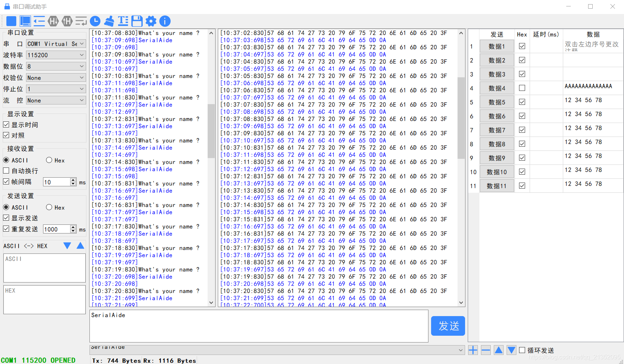Click the Tx: 744 Bytes status entry
The height and width of the screenshot is (364, 624).
pos(116,361)
